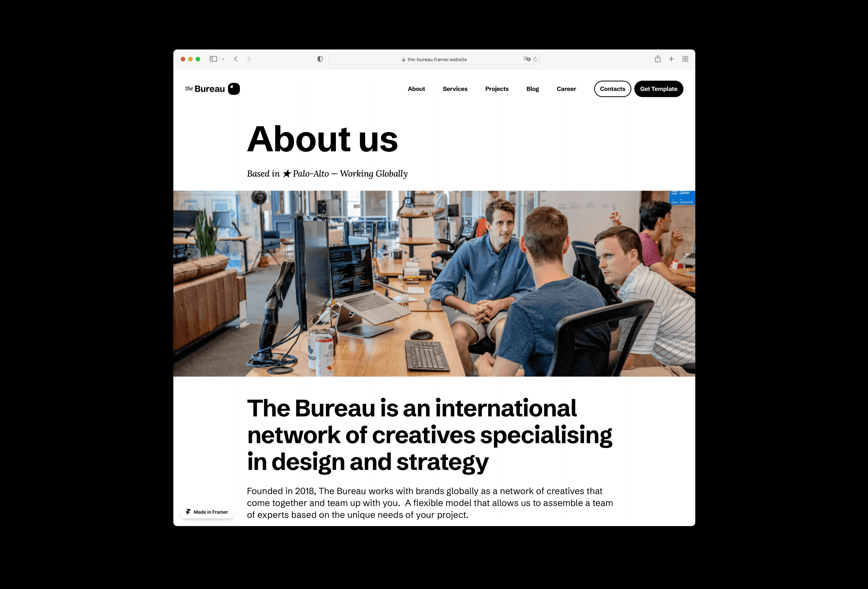Click the share icon in Safari toolbar

point(657,59)
